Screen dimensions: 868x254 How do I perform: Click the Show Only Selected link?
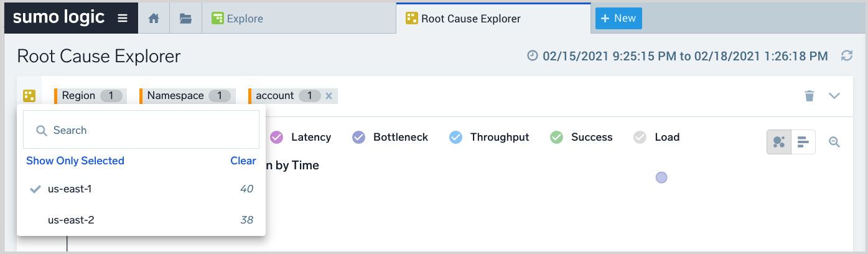pyautogui.click(x=75, y=161)
